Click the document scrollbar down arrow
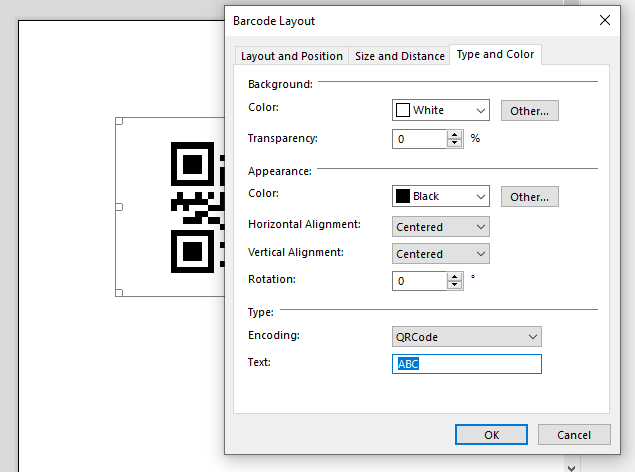This screenshot has width=635, height=472. (x=571, y=468)
